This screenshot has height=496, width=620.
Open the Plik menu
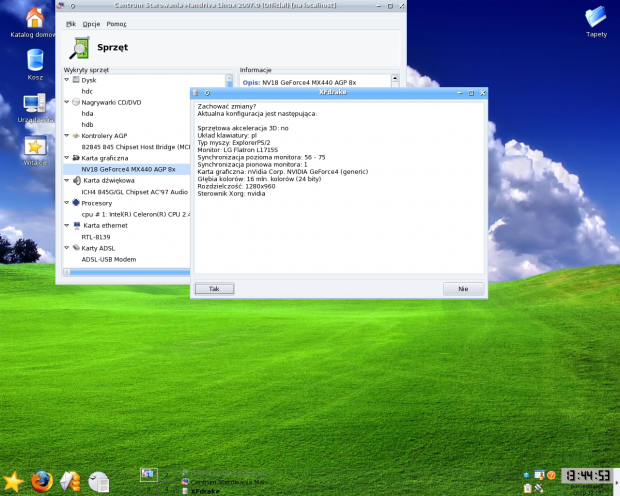point(71,24)
